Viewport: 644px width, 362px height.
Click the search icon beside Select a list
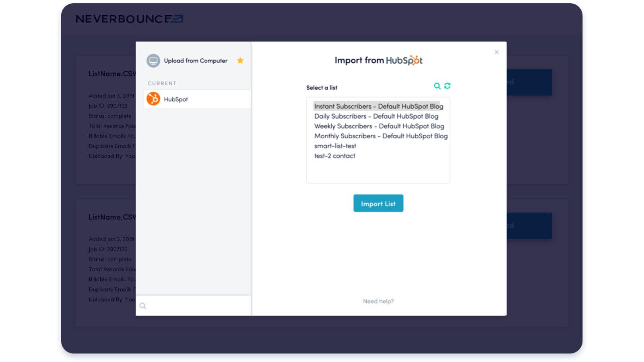click(x=437, y=86)
